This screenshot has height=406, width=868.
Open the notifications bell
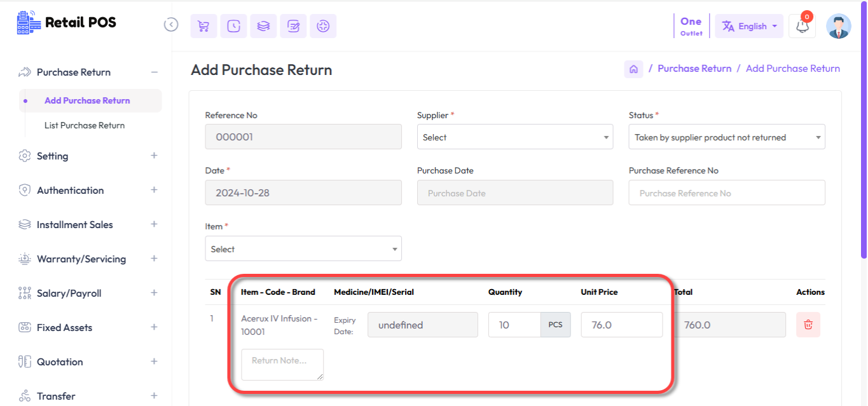tap(802, 27)
